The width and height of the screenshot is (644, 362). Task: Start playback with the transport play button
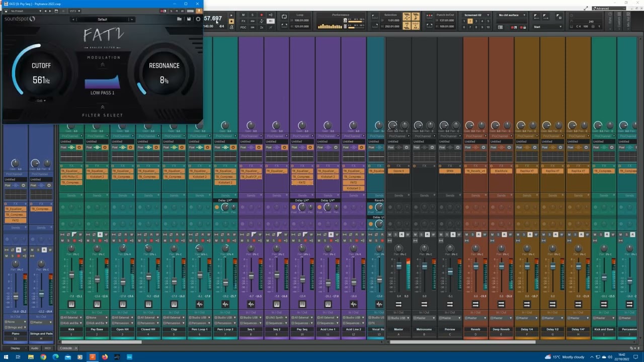coord(231,16)
